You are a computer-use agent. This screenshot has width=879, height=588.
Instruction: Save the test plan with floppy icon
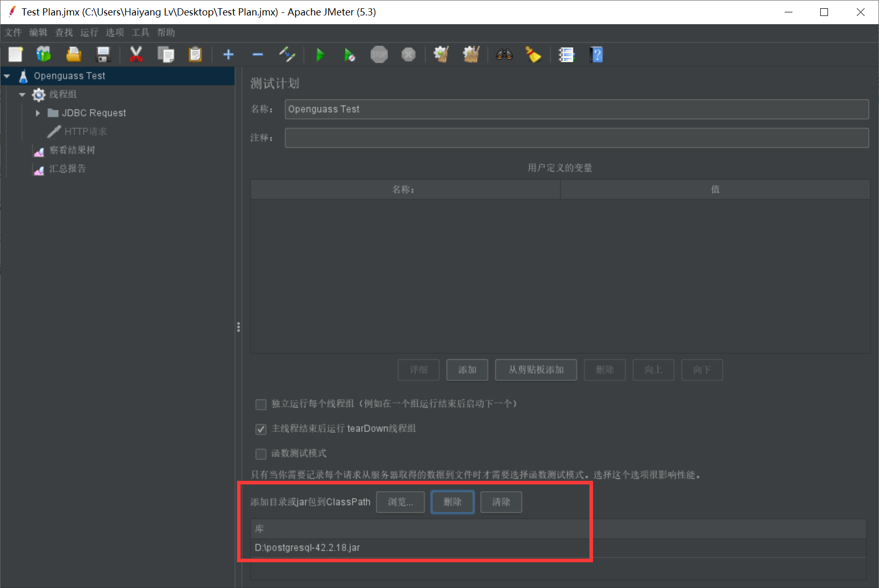tap(104, 54)
